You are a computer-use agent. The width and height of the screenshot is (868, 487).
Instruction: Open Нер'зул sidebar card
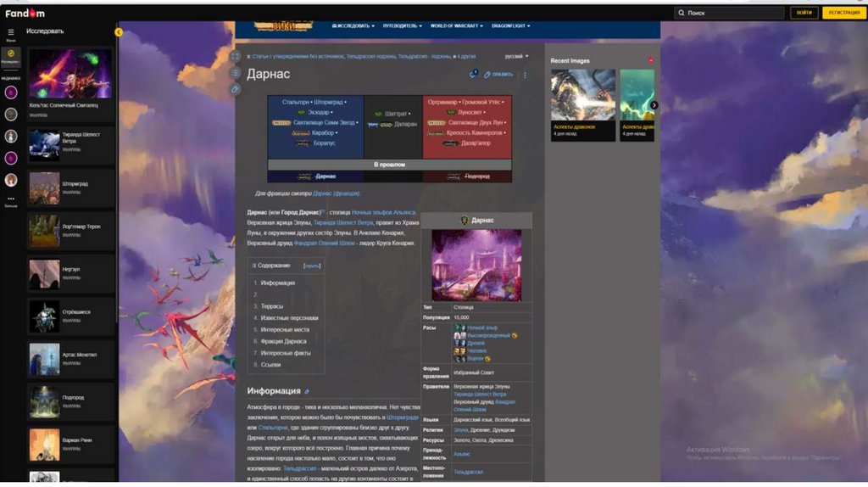[71, 274]
